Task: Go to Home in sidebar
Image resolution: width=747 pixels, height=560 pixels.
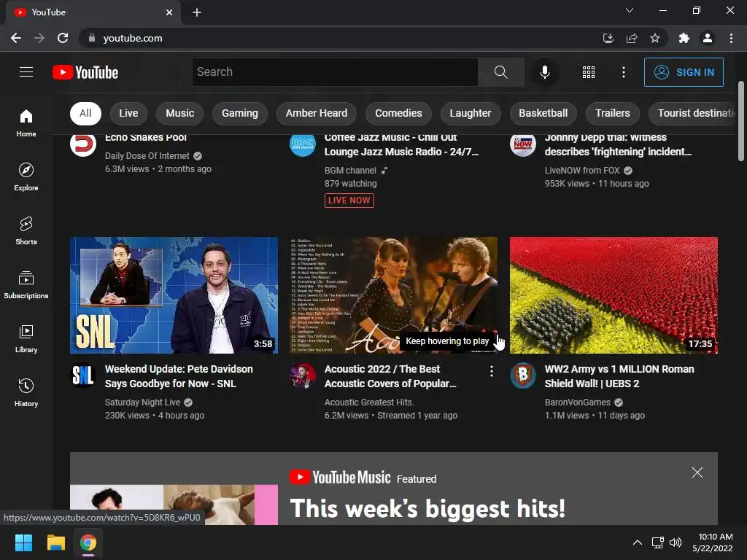Action: coord(26,122)
